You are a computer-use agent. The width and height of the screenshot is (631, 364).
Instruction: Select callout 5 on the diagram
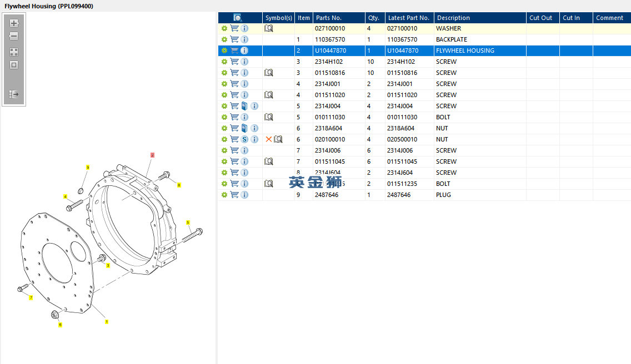click(188, 223)
